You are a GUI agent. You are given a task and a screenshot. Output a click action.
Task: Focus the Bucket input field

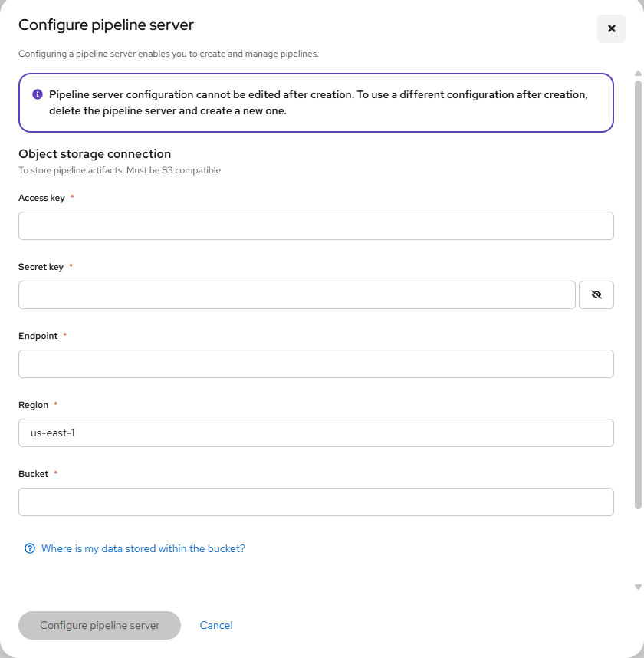[x=316, y=502]
